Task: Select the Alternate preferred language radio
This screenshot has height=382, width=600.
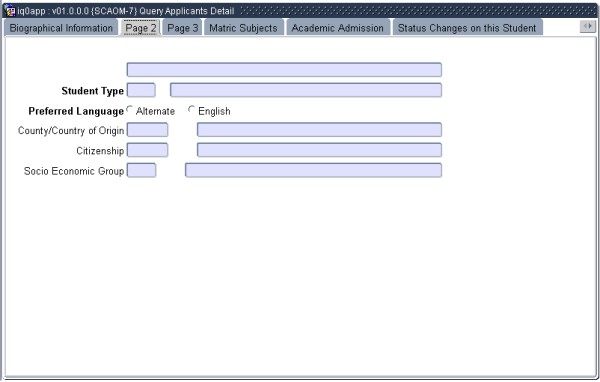Action: [130, 109]
